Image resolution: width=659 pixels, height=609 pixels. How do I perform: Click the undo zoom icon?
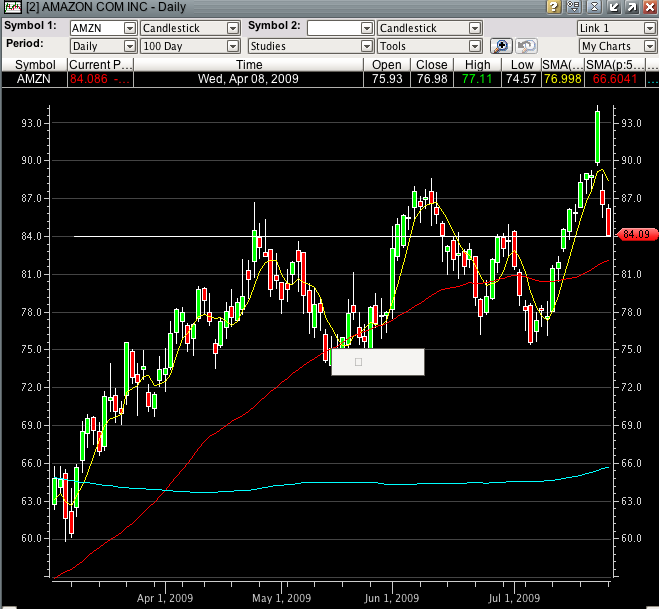(526, 46)
